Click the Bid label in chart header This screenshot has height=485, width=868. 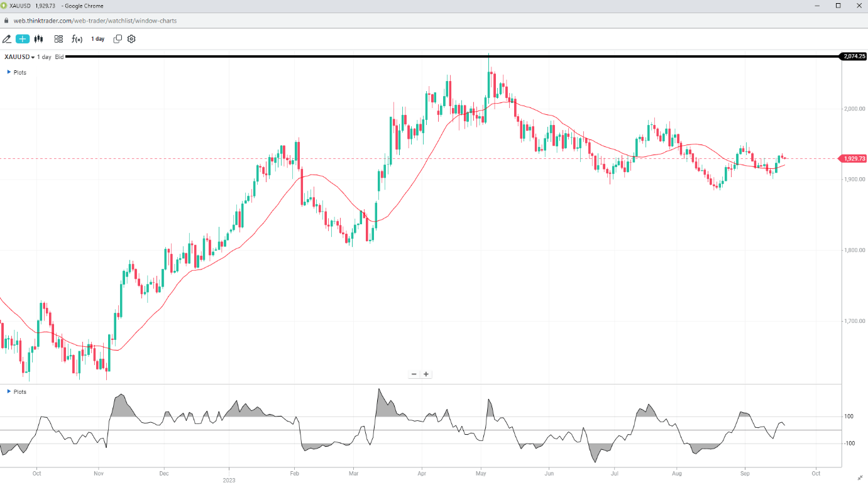(x=60, y=57)
